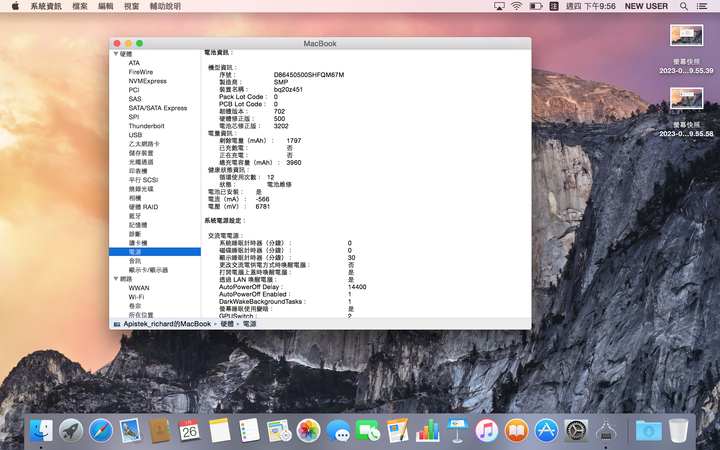Open Keynote podium icon

[457, 431]
